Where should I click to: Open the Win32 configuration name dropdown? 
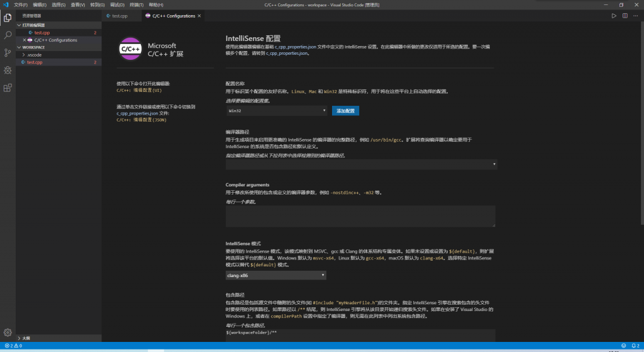(277, 111)
